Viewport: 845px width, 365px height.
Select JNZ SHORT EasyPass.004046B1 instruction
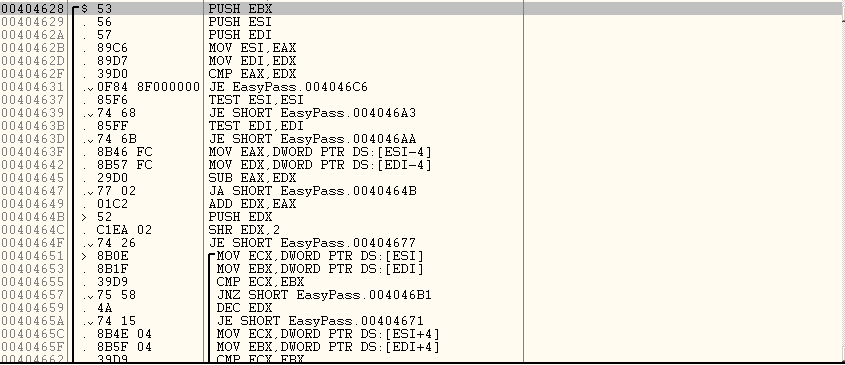pyautogui.click(x=324, y=295)
